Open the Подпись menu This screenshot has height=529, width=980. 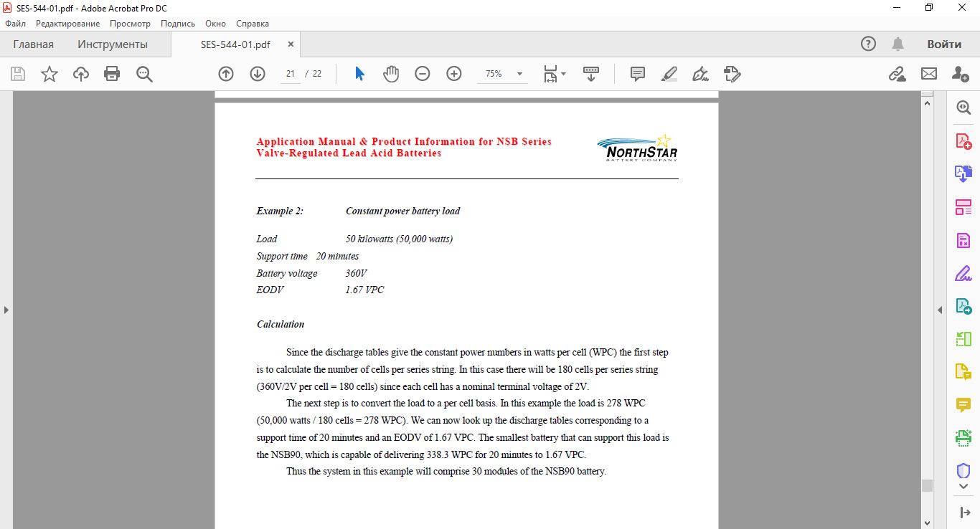coord(178,24)
